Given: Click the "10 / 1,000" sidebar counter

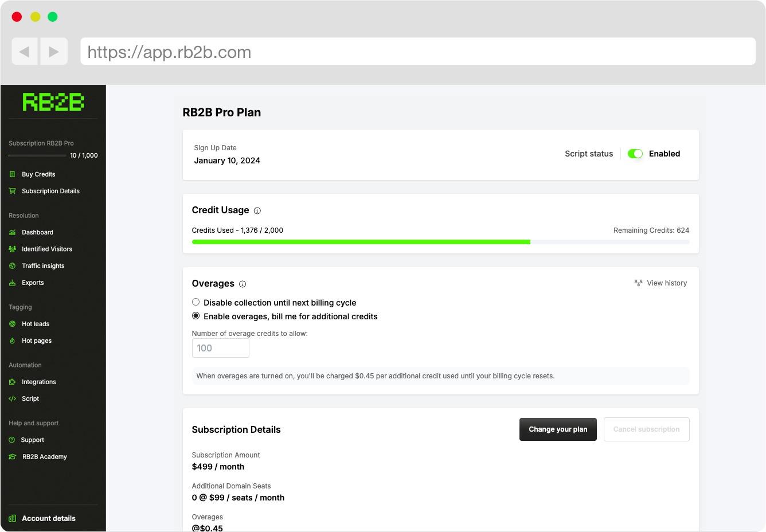Looking at the screenshot, I should (84, 155).
